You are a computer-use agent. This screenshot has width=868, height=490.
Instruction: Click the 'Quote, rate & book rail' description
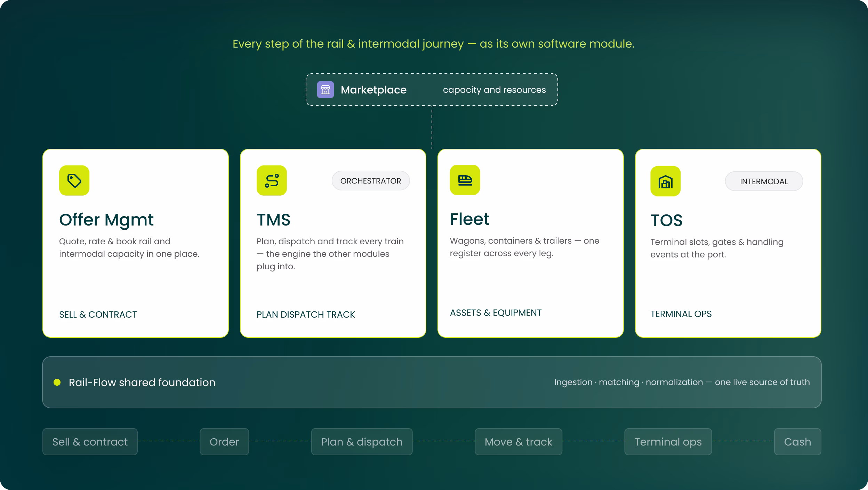[x=129, y=247]
